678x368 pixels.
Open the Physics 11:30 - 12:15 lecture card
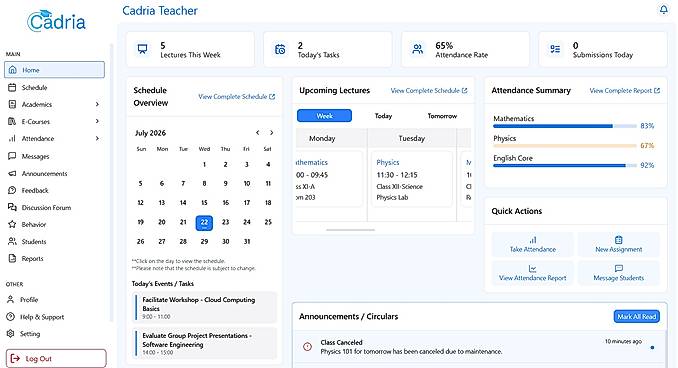tap(412, 179)
